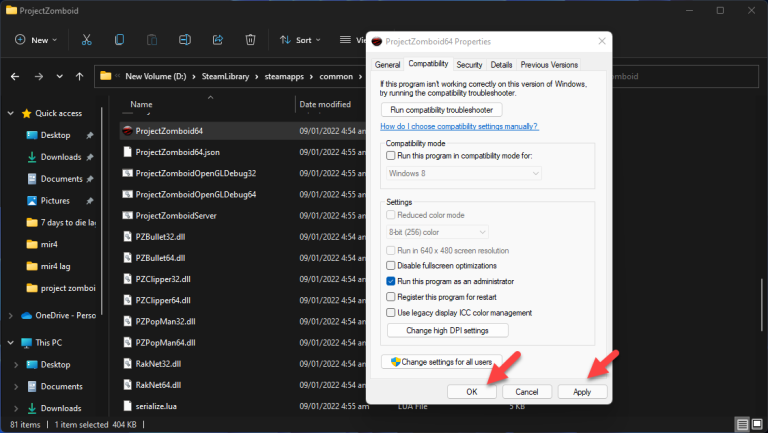768x433 pixels.
Task: Go back with the left arrow
Action: click(15, 76)
